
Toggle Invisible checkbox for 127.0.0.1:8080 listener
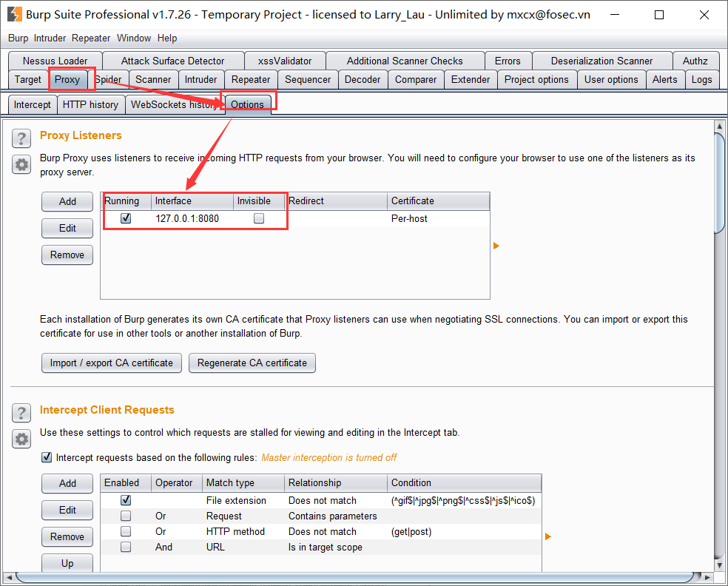(259, 218)
